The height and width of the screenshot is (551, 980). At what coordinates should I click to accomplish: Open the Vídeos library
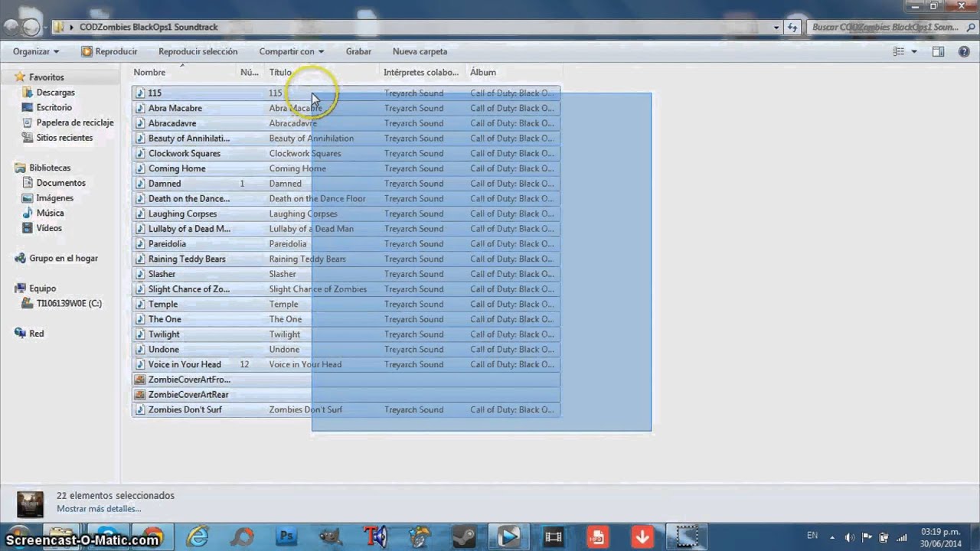point(49,228)
